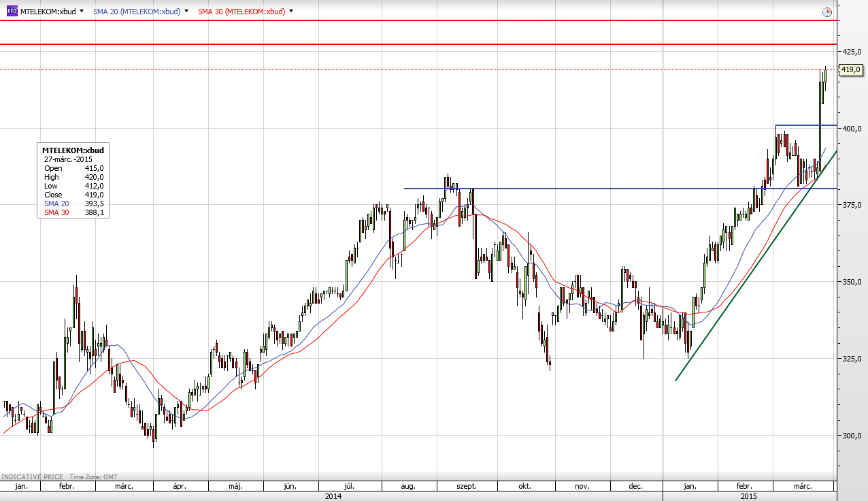Open the clock time-period icon

pyautogui.click(x=827, y=12)
